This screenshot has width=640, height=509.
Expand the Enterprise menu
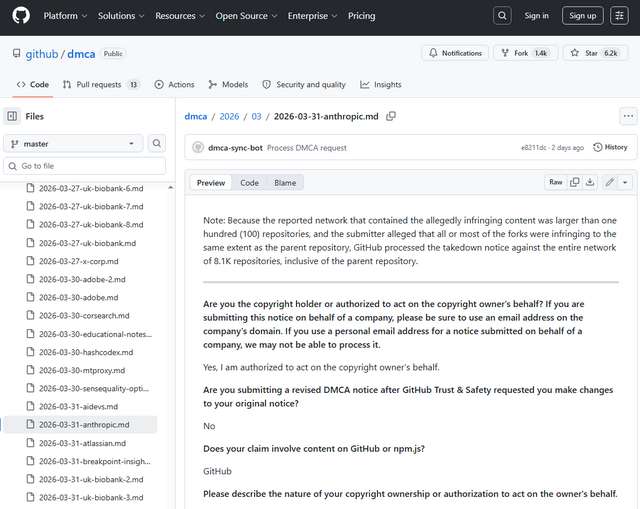[312, 16]
